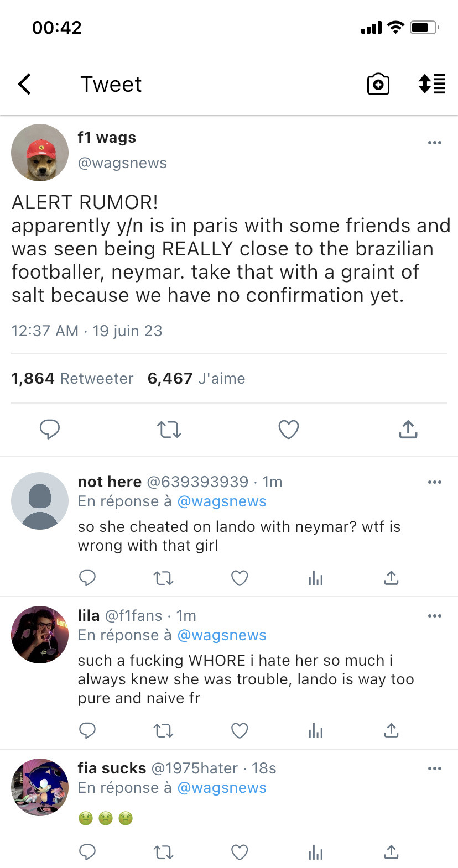Screen dimensions: 458x868
Task: Open more options on lila's reply
Action: [x=435, y=616]
